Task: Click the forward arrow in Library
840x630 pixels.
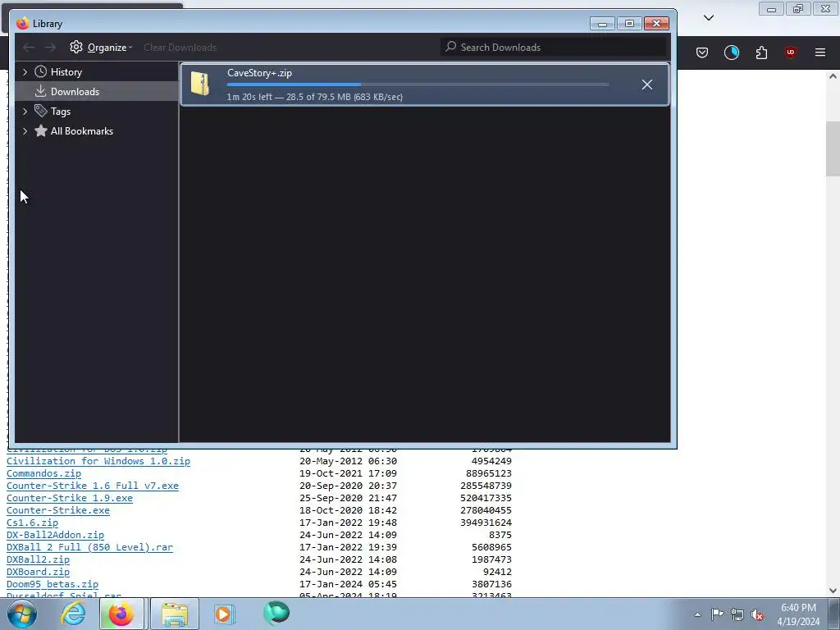Action: 50,47
